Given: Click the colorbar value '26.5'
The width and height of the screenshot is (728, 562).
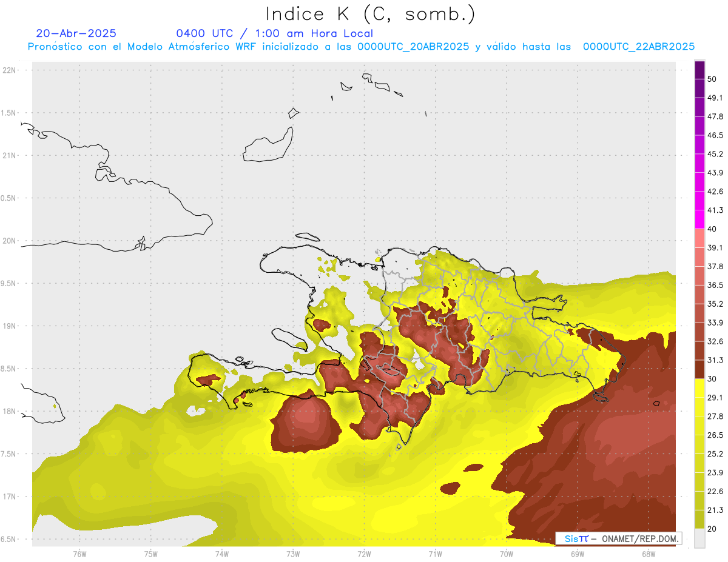Looking at the screenshot, I should click(x=715, y=435).
